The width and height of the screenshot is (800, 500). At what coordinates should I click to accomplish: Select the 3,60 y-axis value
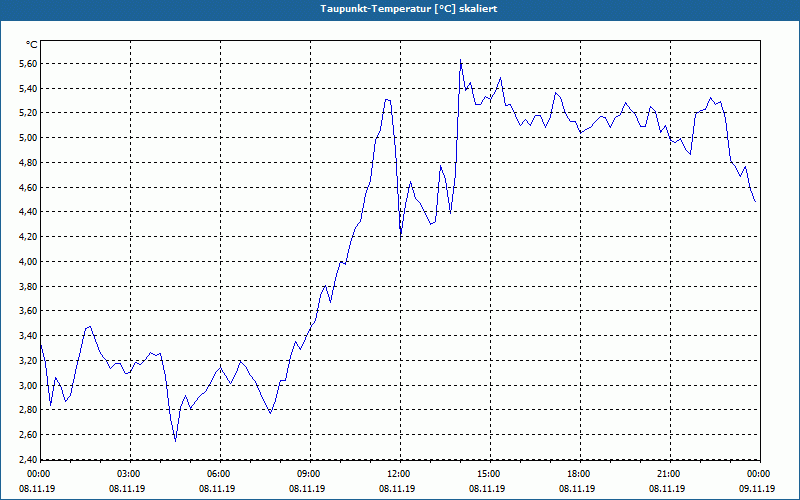point(29,311)
